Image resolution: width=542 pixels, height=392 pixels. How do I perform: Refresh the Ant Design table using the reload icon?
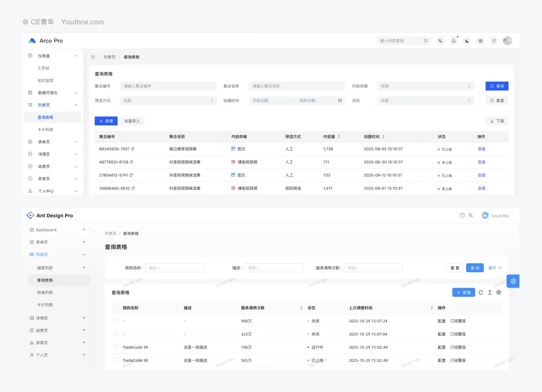tap(481, 293)
